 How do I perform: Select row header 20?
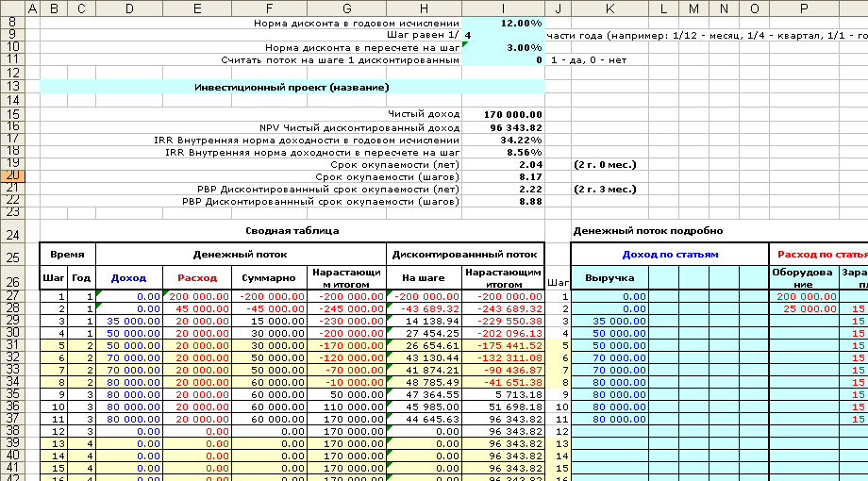click(12, 176)
